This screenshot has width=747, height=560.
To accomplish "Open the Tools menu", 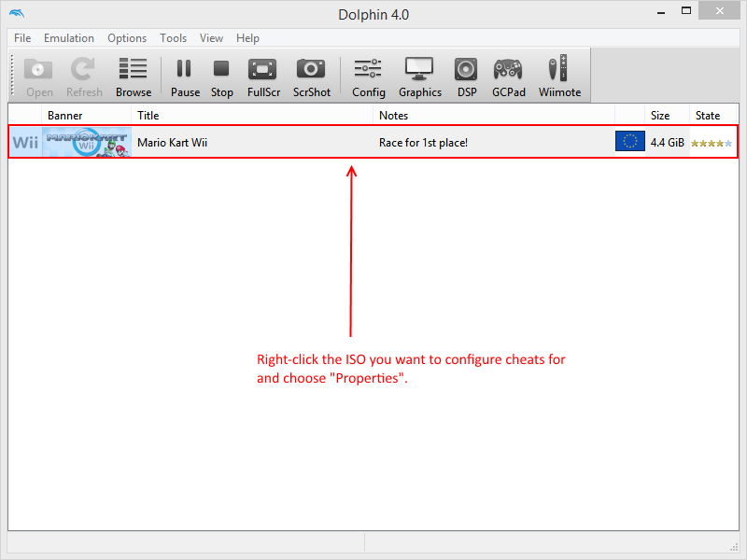I will tap(173, 38).
